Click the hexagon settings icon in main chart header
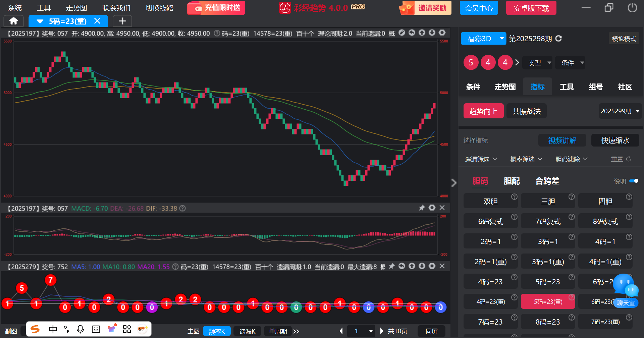The width and height of the screenshot is (644, 338). pyautogui.click(x=442, y=33)
